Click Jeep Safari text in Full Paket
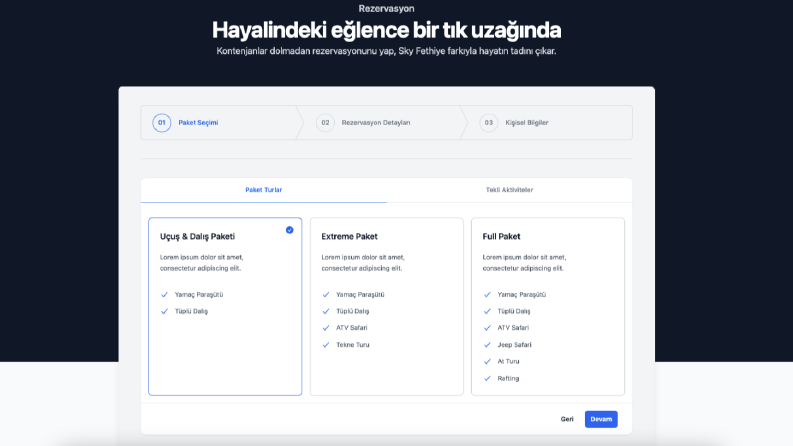Viewport: 793px width, 446px height. 514,345
